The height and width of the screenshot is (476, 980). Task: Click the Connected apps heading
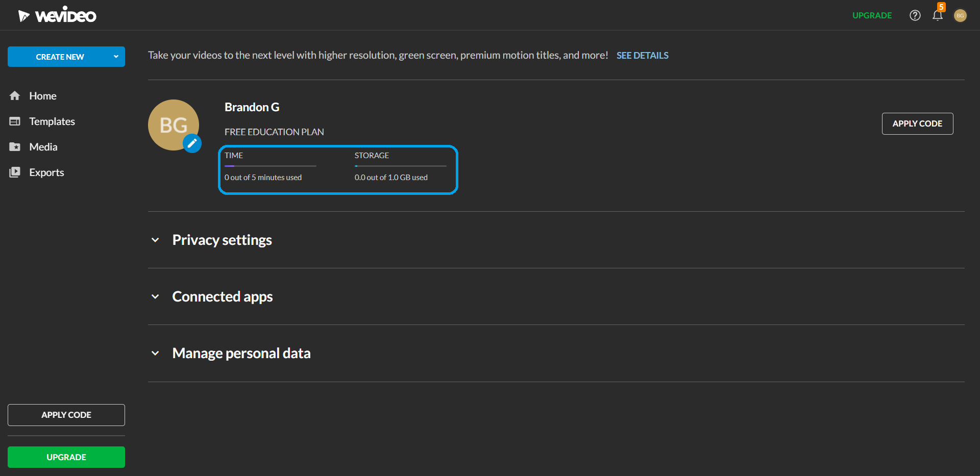point(223,296)
